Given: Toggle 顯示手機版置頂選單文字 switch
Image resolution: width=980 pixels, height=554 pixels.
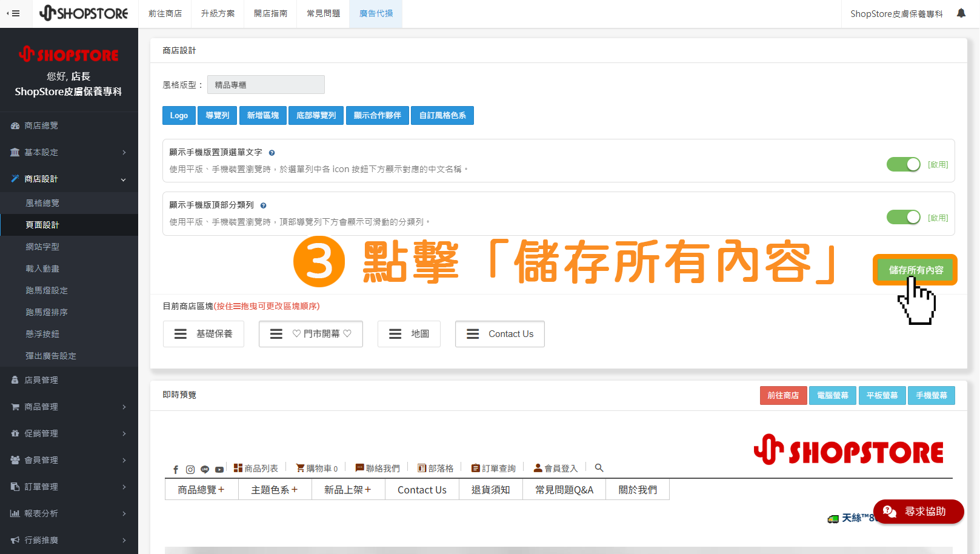Looking at the screenshot, I should [x=903, y=164].
